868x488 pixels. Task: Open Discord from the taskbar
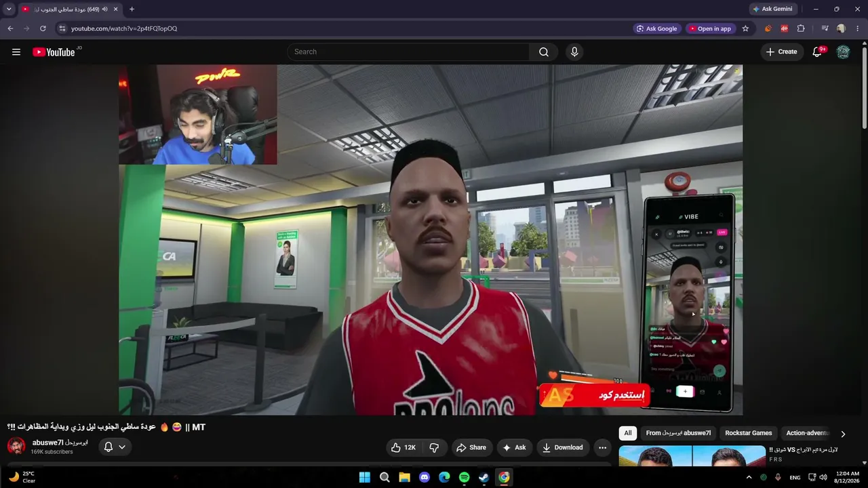(x=425, y=477)
